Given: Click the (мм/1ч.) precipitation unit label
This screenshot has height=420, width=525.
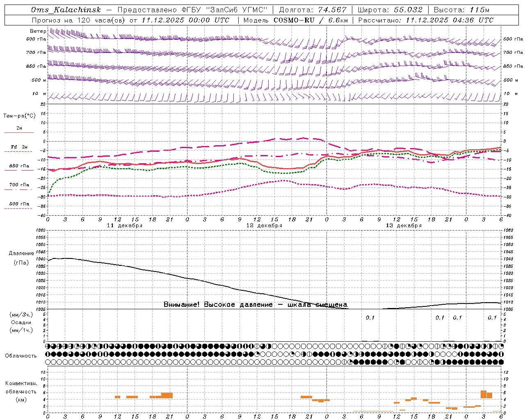Looking at the screenshot, I should [x=21, y=330].
